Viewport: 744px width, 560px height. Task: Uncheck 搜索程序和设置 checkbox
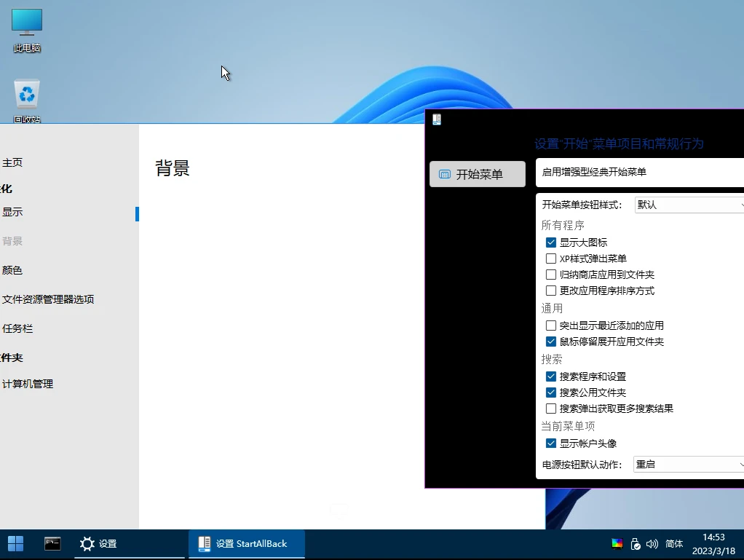551,376
